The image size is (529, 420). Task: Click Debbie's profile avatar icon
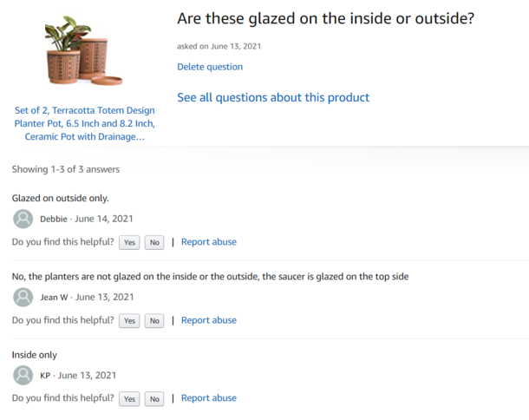[23, 220]
